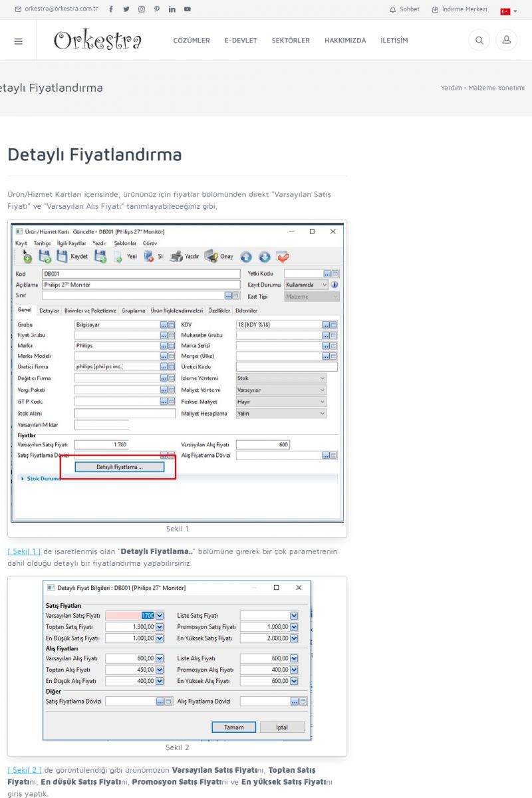Open the LinkedIn icon link
The height and width of the screenshot is (798, 532).
172,9
